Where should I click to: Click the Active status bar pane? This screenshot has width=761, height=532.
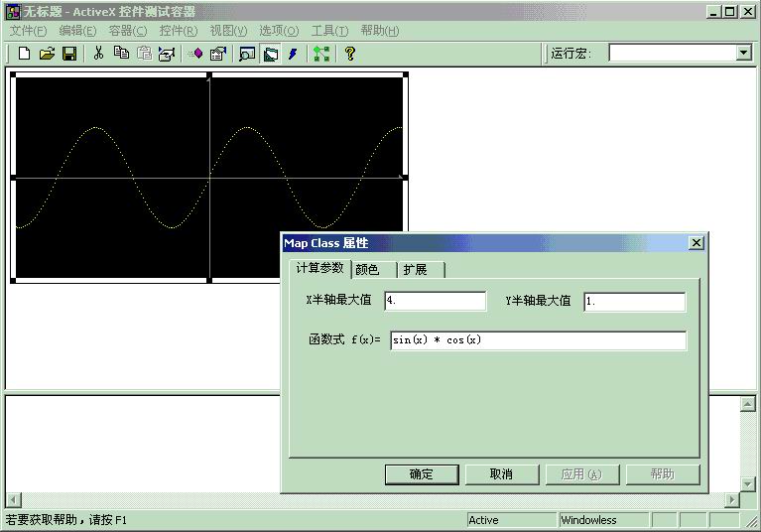(x=511, y=520)
